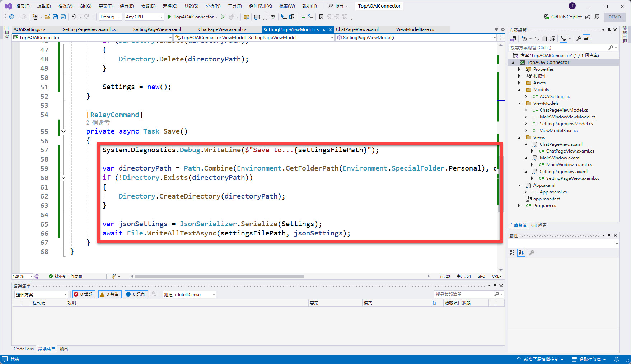Click the 搜尋方案總管 search field
Viewport: 631px width, 364px height.
click(x=564, y=47)
